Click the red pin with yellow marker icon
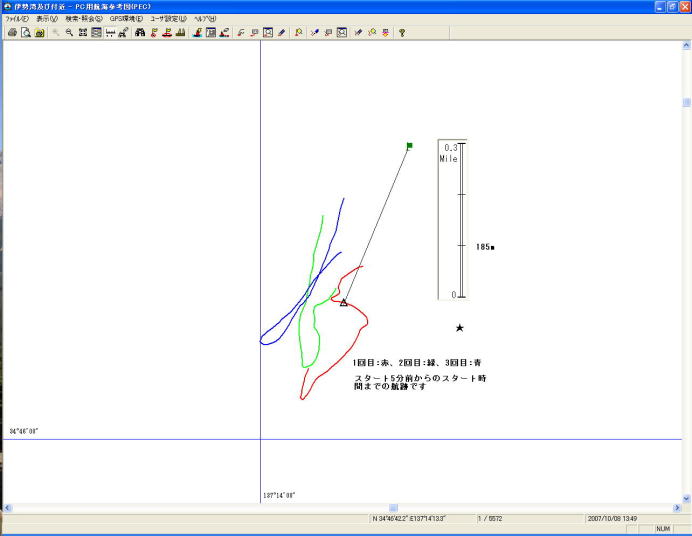 click(298, 32)
